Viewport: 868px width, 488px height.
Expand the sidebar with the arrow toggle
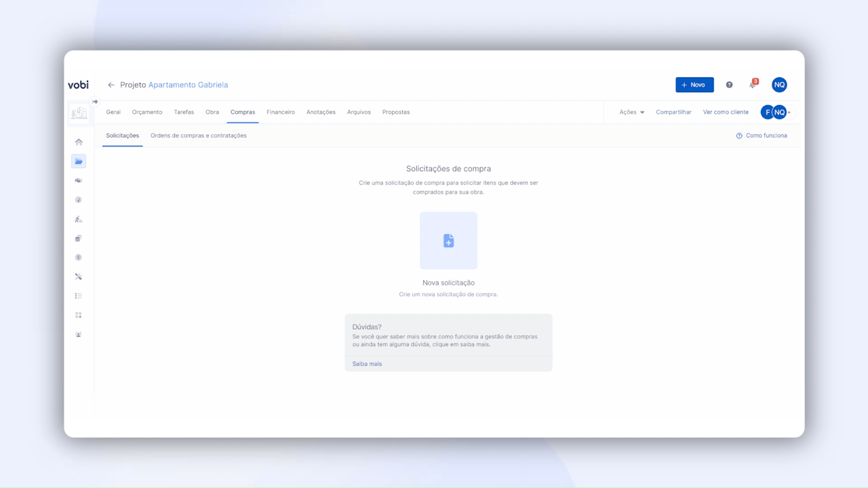(95, 102)
